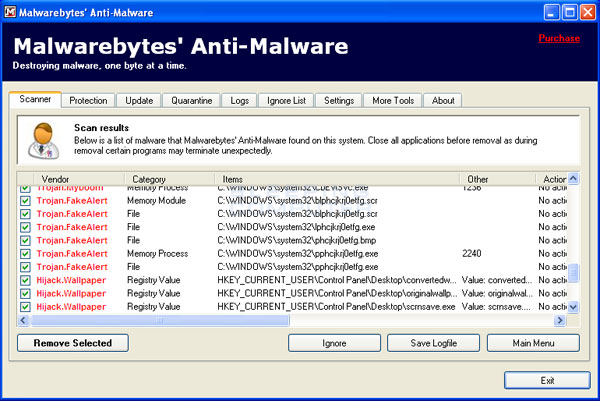Click the horizontal scrollbar thumb

160,320
